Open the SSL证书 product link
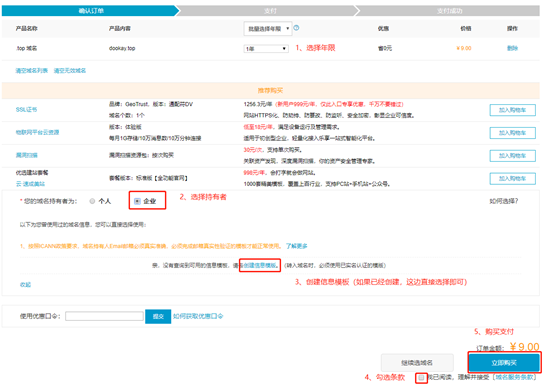 pyautogui.click(x=26, y=109)
